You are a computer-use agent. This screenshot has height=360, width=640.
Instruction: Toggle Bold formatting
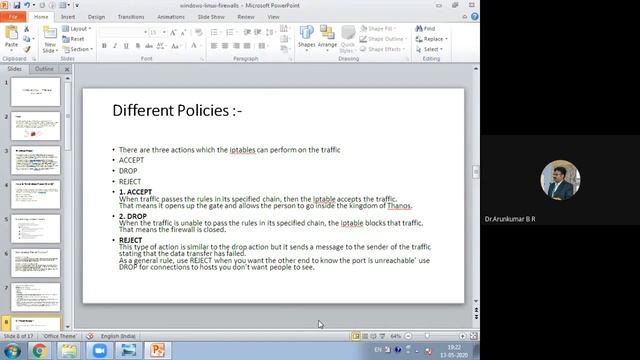tap(104, 46)
